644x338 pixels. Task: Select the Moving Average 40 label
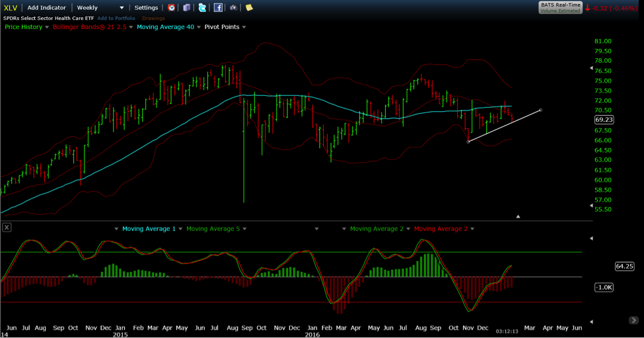tap(165, 26)
